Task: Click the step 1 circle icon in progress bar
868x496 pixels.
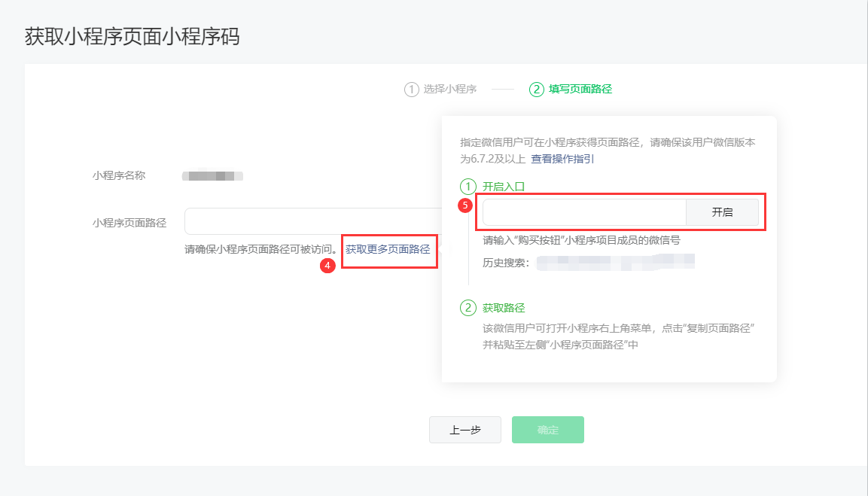Action: [x=411, y=90]
